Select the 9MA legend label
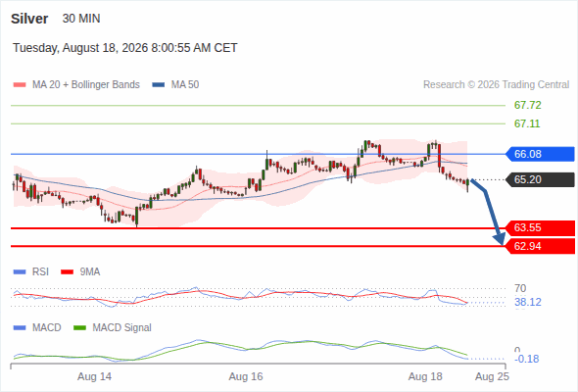 (90, 272)
